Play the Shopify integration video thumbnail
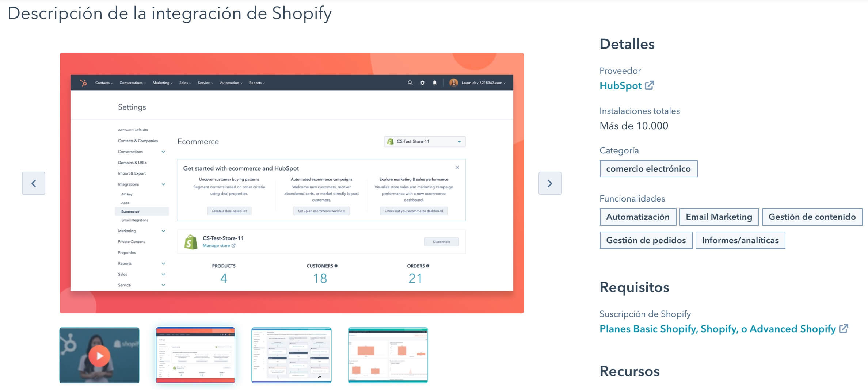 (x=99, y=355)
